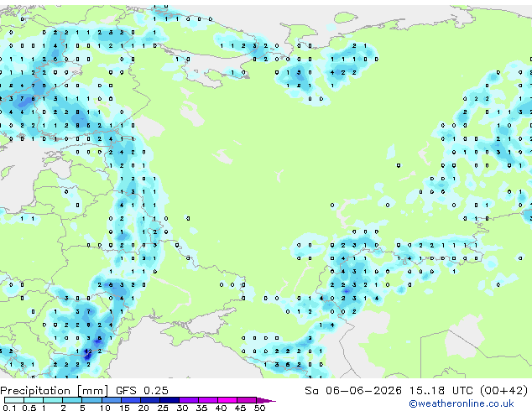Select the 45–50 mm legend swatch
The height and width of the screenshot is (411, 532).
[247, 400]
